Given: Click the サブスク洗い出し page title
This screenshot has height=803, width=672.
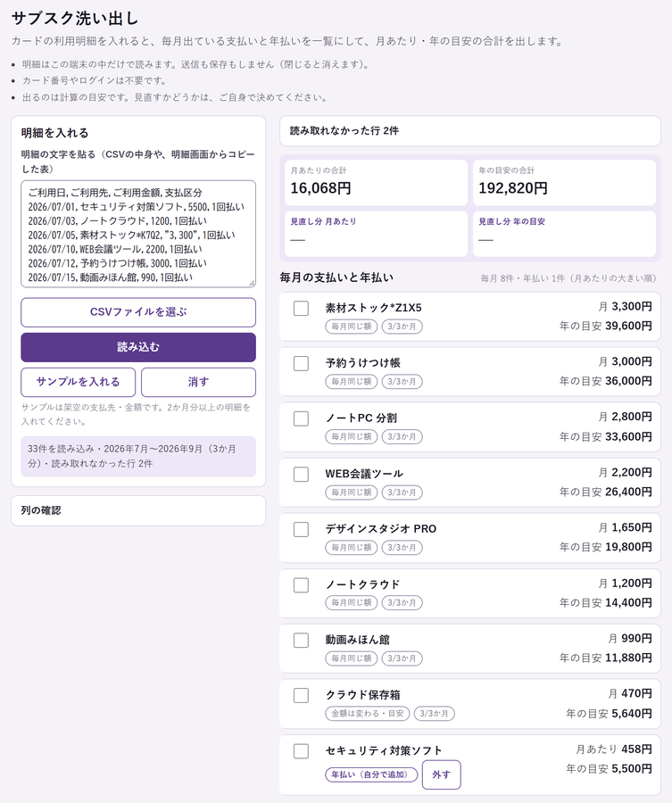Looking at the screenshot, I should click(75, 19).
